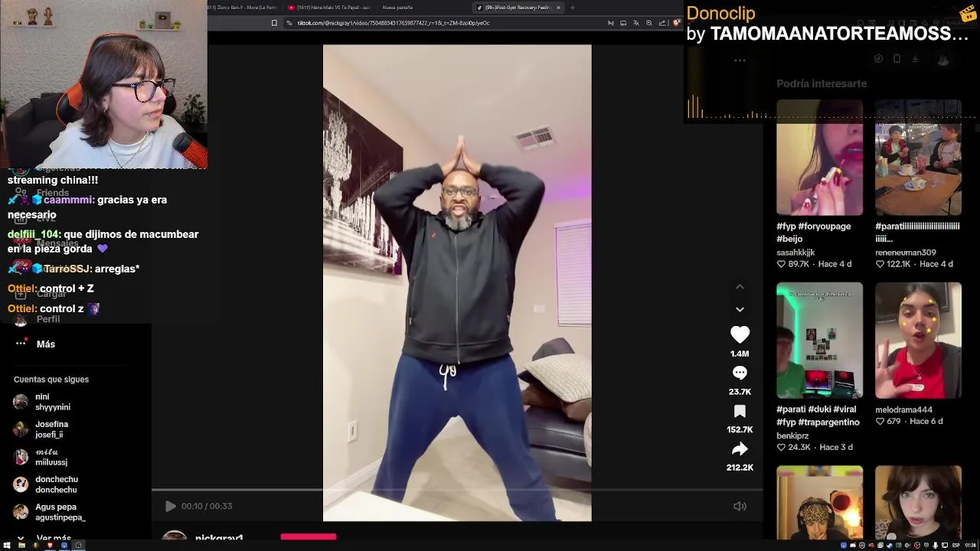This screenshot has height=551, width=980.
Task: Like the TikTok video with heart icon
Action: tap(740, 334)
